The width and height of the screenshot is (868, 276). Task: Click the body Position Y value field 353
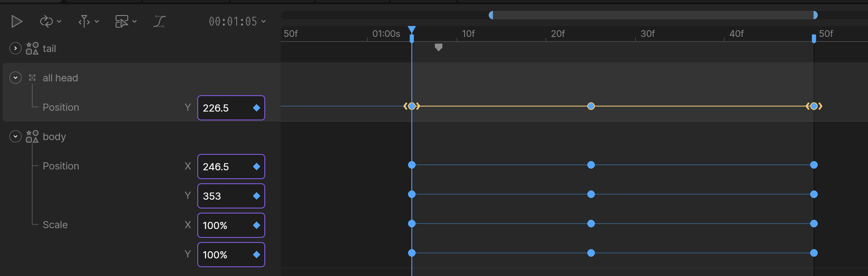point(231,196)
